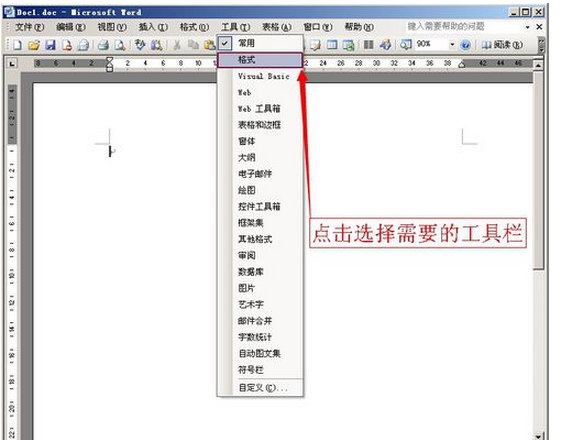
Task: Show the 绘图 toolbar
Action: tap(260, 190)
